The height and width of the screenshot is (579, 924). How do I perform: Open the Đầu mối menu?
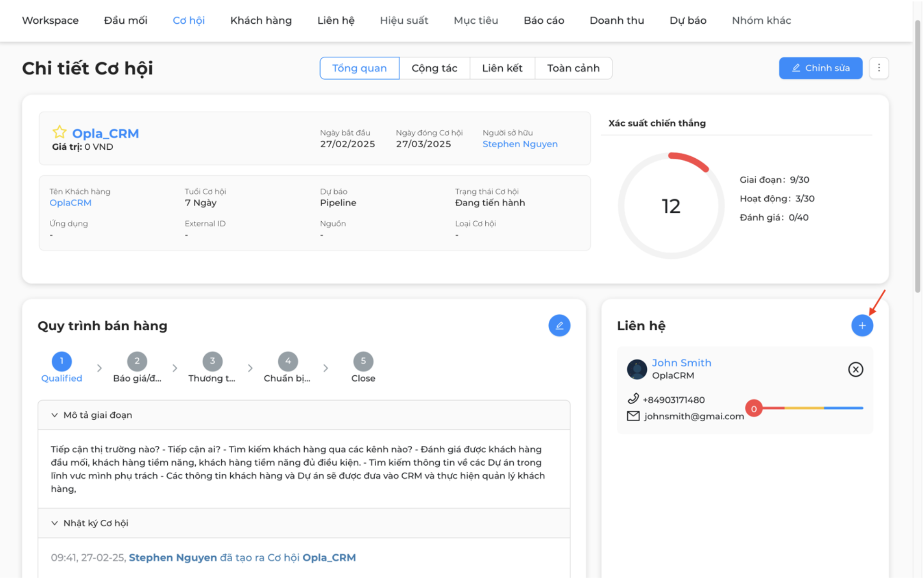[x=126, y=20]
